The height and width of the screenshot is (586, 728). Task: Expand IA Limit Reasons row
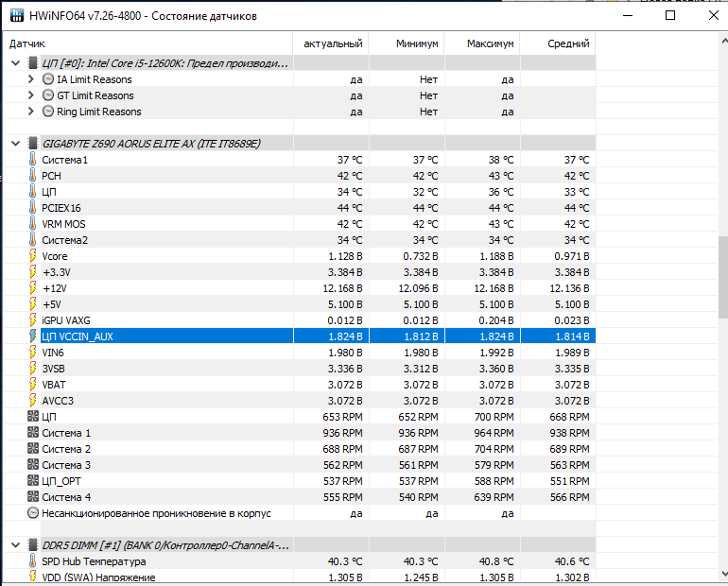pyautogui.click(x=30, y=79)
